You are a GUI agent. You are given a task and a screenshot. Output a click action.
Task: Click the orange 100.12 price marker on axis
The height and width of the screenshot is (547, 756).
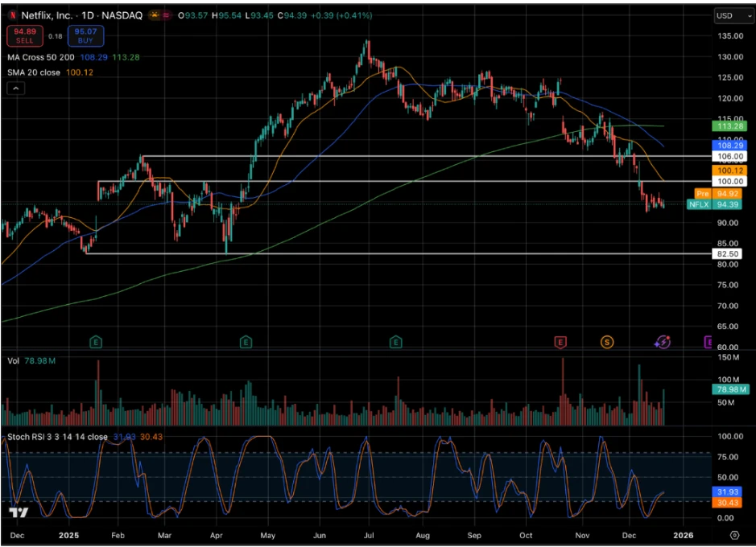(729, 171)
